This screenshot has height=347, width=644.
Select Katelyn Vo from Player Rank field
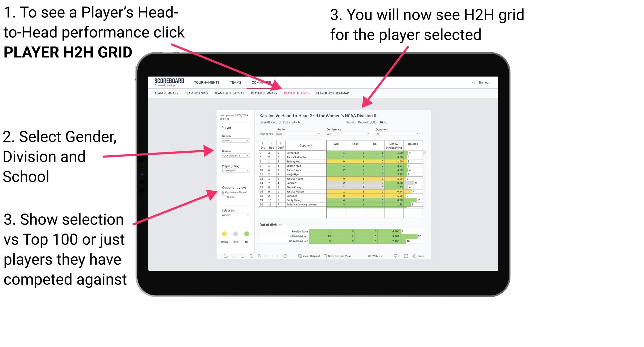[x=235, y=171]
